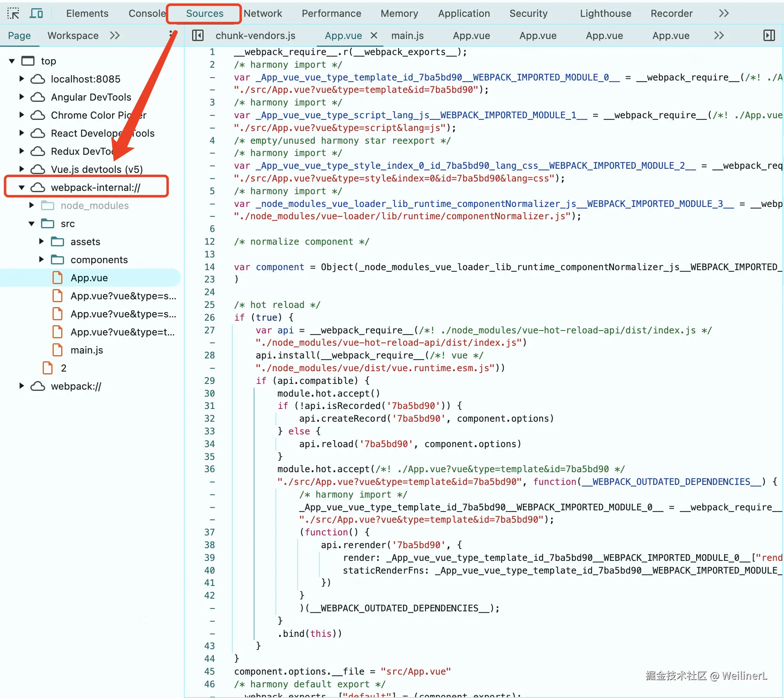Open the chunk-vendors.js file tab
Screen dimensions: 784x698
[x=255, y=36]
